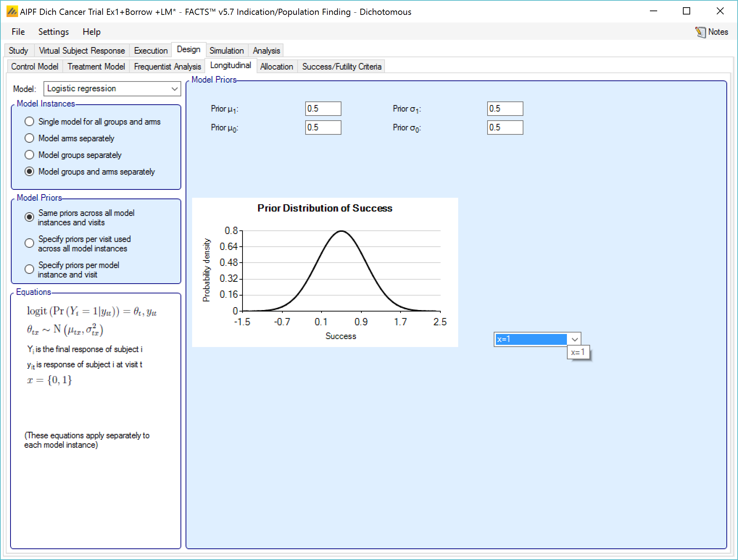Image resolution: width=738 pixels, height=560 pixels.
Task: Open the Settings menu
Action: coord(53,32)
